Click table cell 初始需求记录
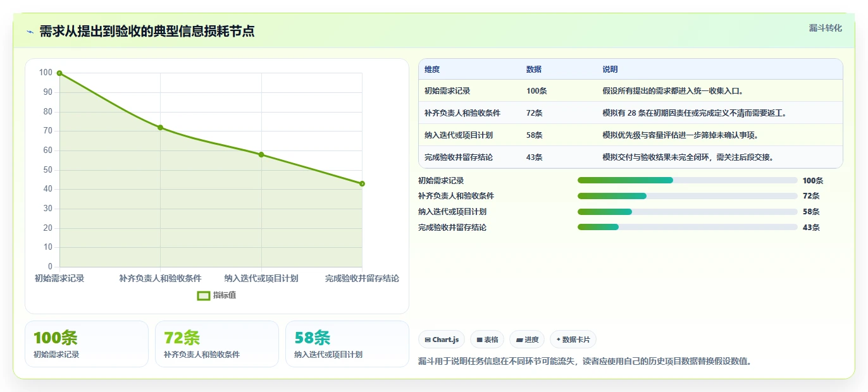 click(x=447, y=91)
